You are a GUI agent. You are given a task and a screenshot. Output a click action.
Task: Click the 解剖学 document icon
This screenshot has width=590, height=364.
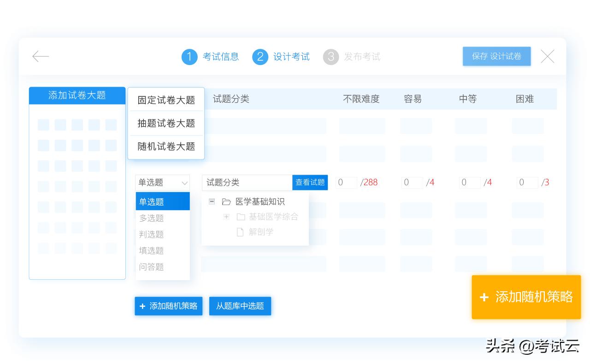click(240, 232)
